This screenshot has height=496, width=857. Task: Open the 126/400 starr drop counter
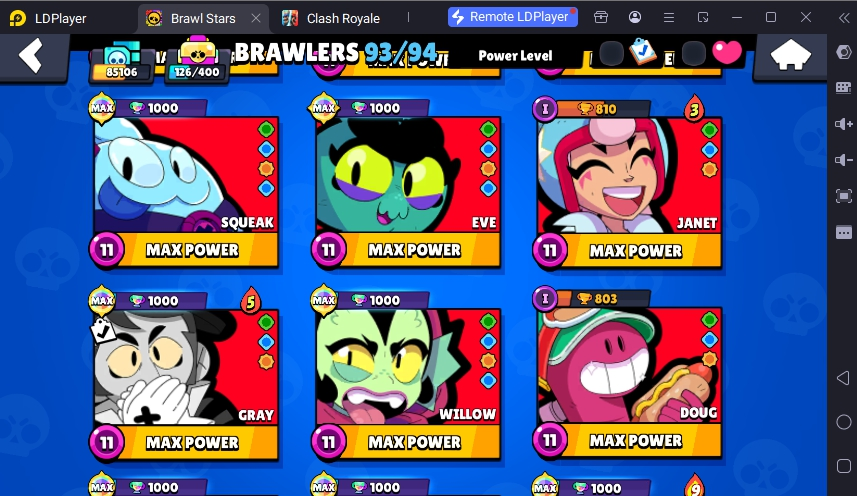(x=197, y=61)
